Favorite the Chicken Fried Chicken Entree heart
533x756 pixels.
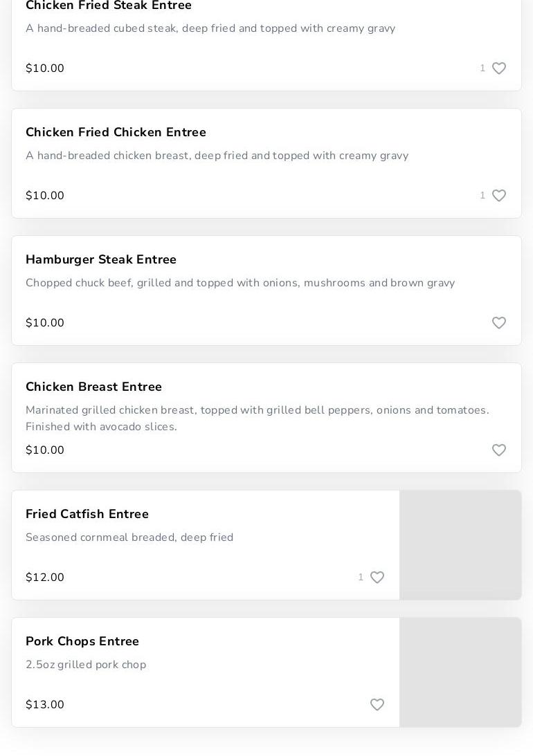point(499,196)
